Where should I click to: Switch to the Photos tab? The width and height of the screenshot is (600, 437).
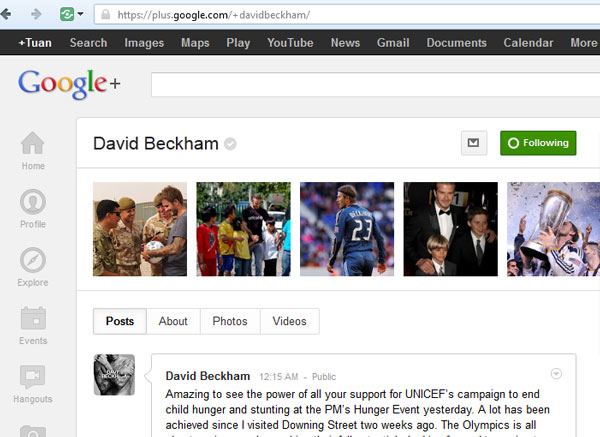230,321
